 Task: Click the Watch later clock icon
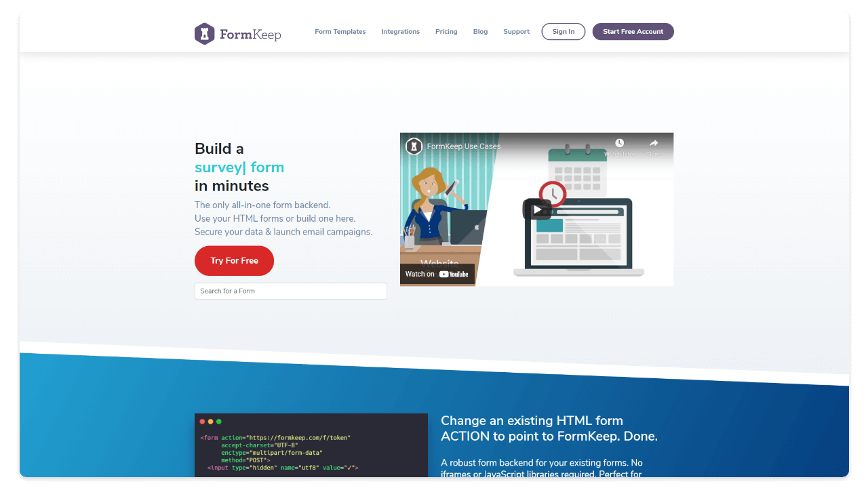pyautogui.click(x=619, y=143)
